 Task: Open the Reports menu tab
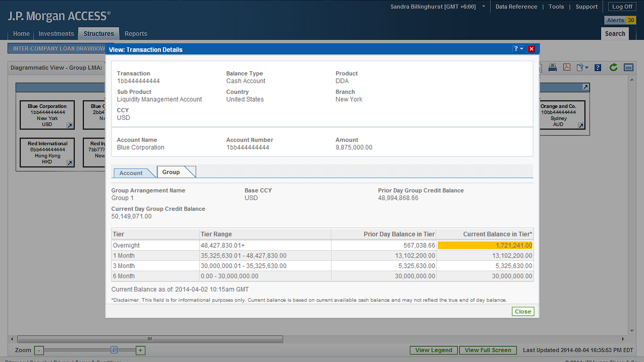[x=136, y=34]
